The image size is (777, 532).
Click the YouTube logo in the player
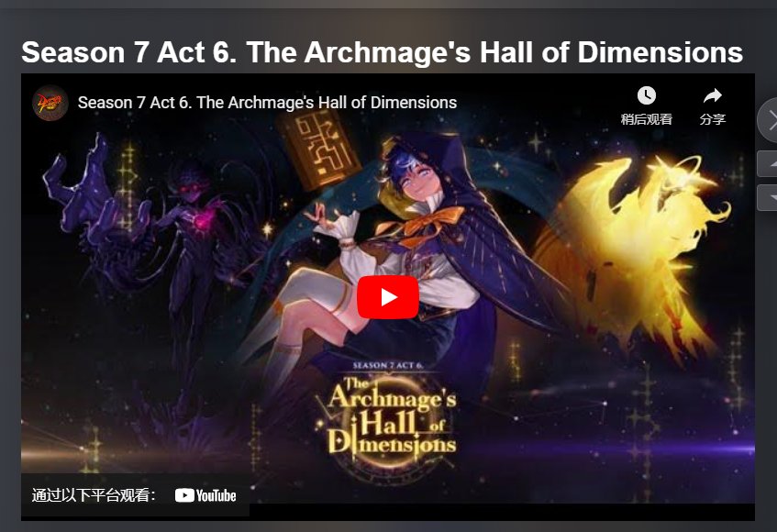pos(205,495)
